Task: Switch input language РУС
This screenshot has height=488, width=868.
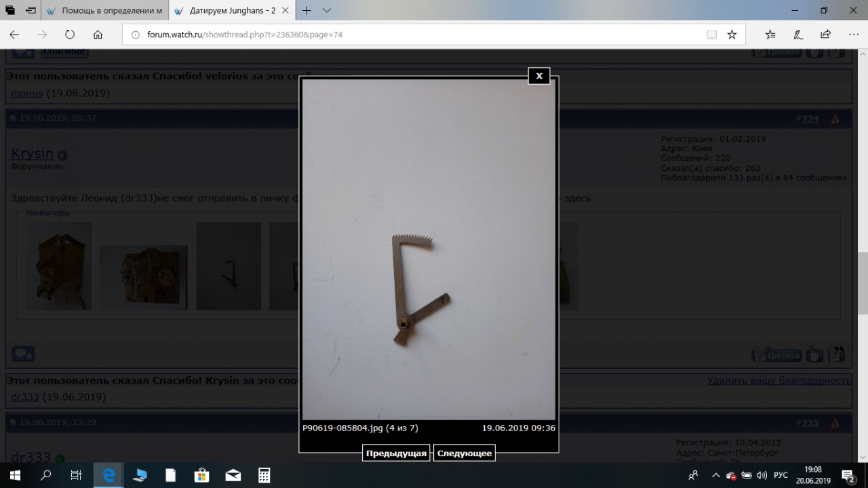Action: click(x=781, y=475)
